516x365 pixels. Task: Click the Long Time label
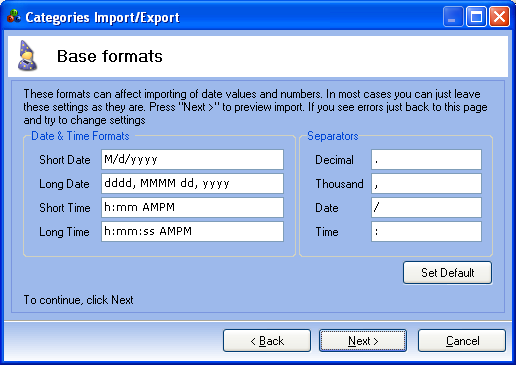point(64,232)
